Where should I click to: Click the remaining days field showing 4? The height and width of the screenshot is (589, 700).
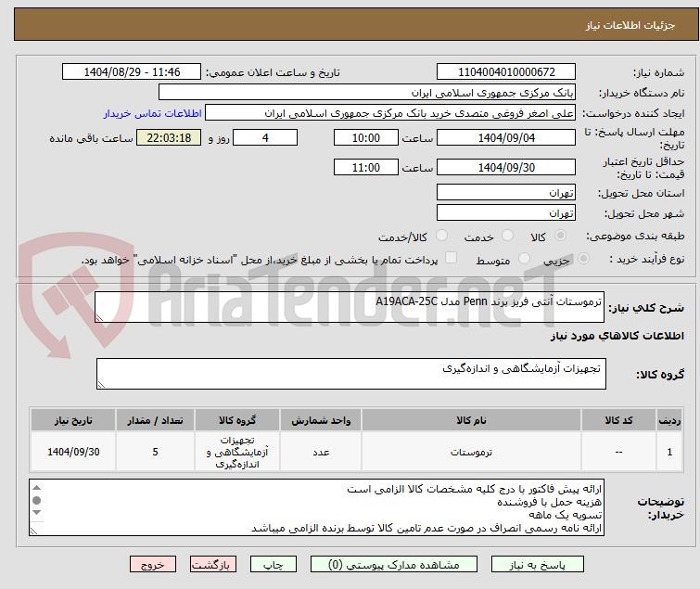265,137
